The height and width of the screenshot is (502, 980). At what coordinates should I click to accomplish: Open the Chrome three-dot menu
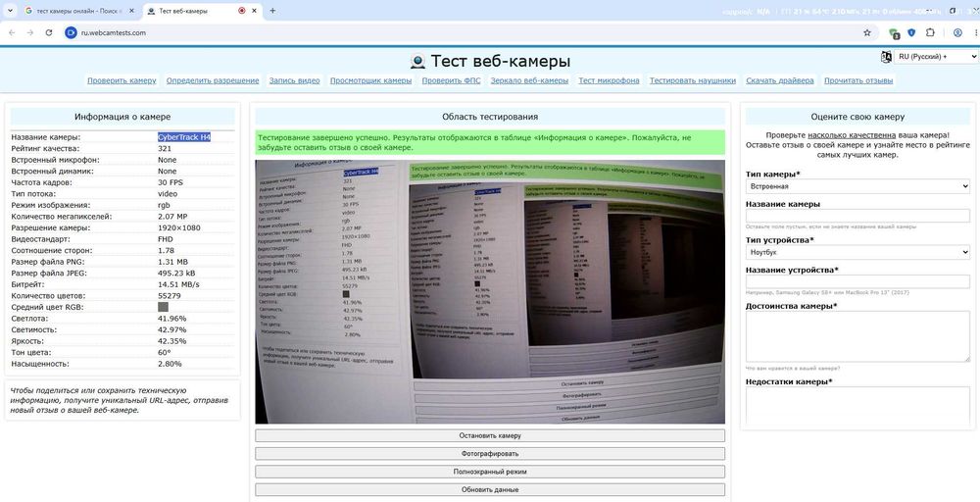(976, 32)
